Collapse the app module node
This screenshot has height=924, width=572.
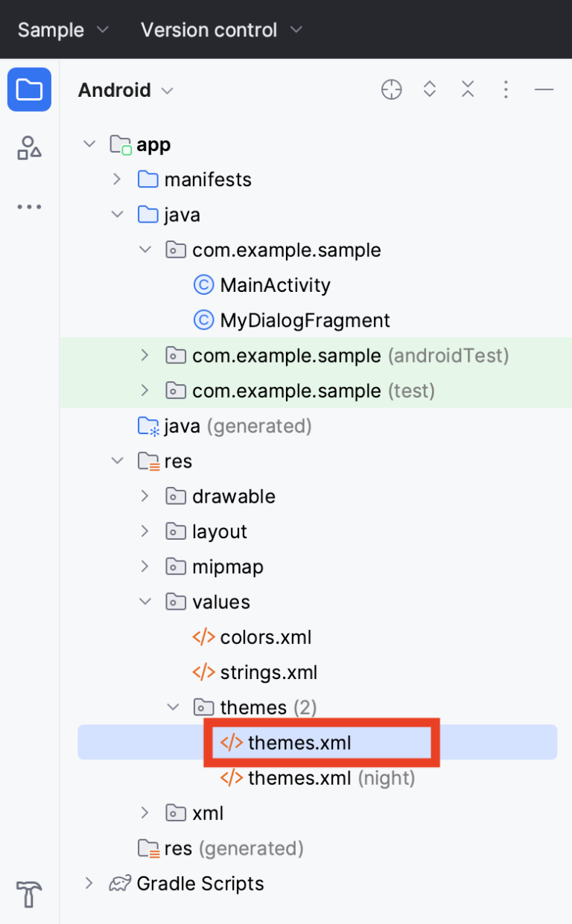tap(89, 144)
